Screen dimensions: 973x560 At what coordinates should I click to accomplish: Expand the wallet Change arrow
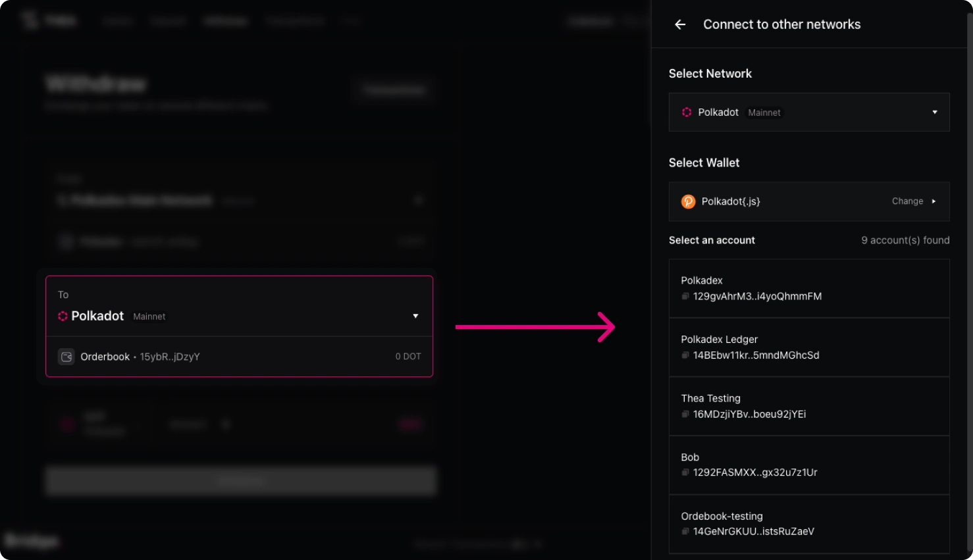[x=934, y=201]
